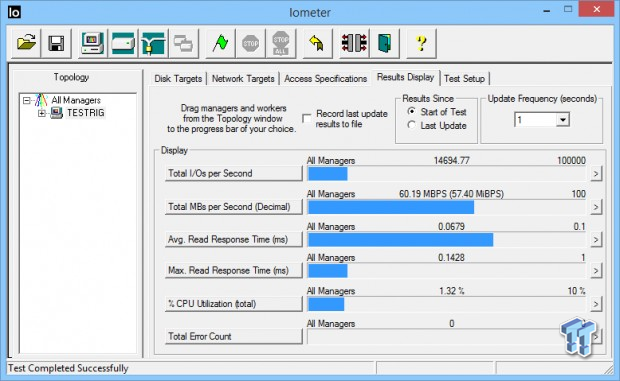This screenshot has width=620, height=381.
Task: Expand details arrow for Total I/Os per Second
Action: [596, 174]
